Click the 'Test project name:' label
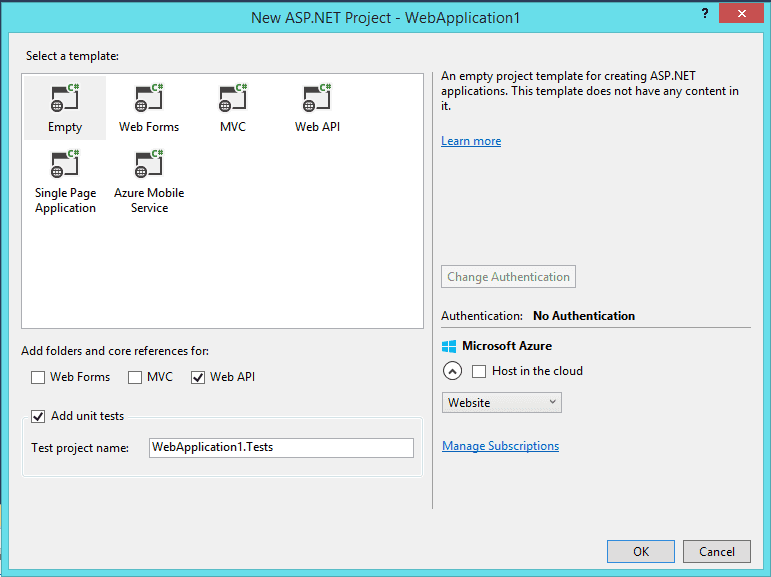Screen dimensions: 771x577 click(80, 448)
